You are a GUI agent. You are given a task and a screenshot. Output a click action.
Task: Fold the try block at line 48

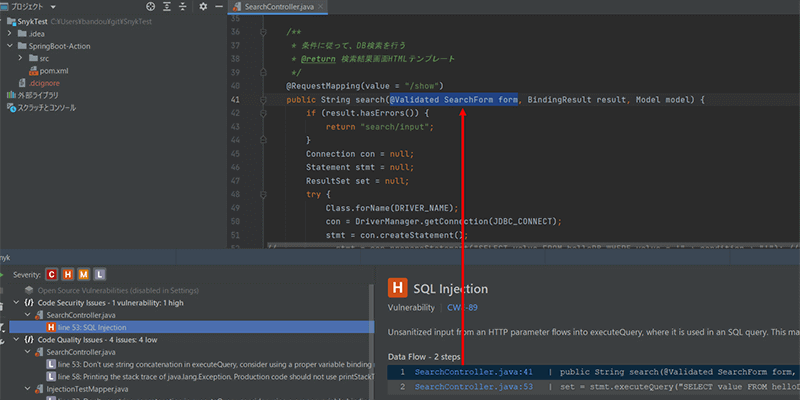pos(263,194)
